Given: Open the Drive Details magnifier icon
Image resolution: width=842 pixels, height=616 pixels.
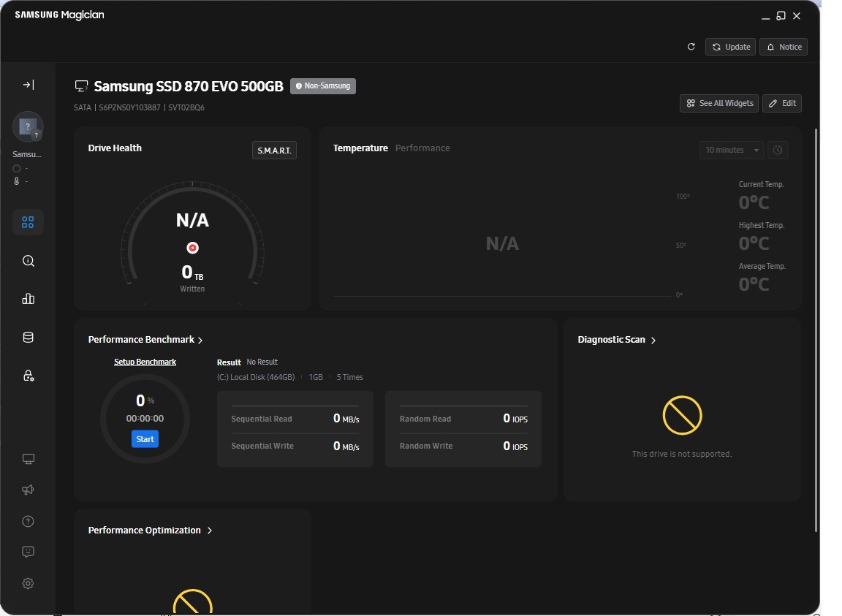Looking at the screenshot, I should tap(29, 261).
